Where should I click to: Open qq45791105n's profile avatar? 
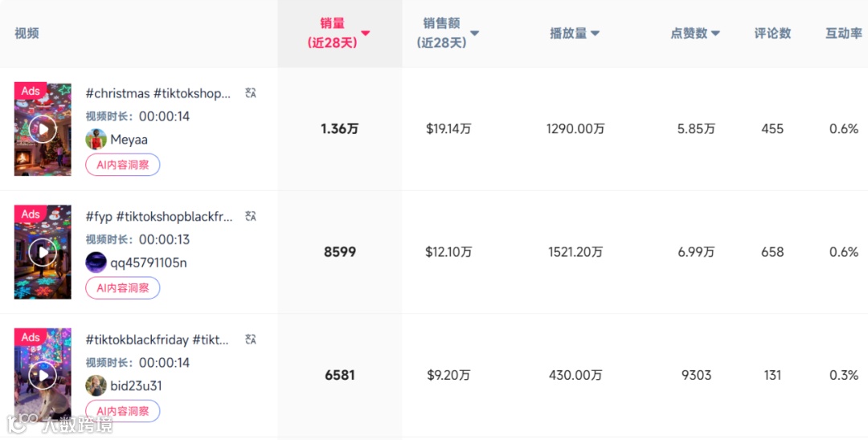coord(96,263)
